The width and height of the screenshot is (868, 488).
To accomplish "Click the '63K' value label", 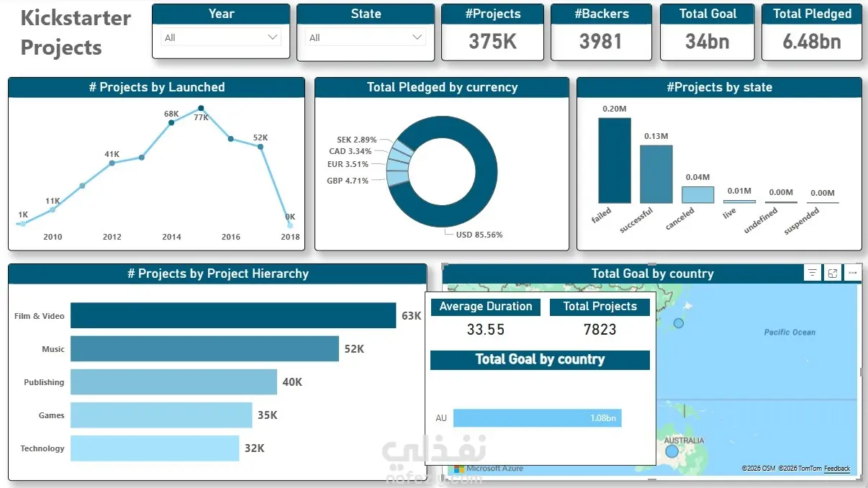I will point(412,315).
